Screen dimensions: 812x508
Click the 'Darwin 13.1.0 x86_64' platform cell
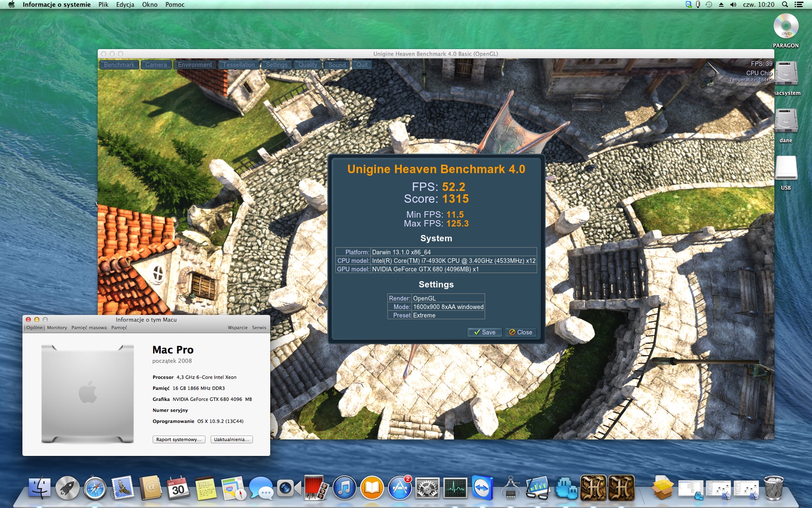click(454, 252)
